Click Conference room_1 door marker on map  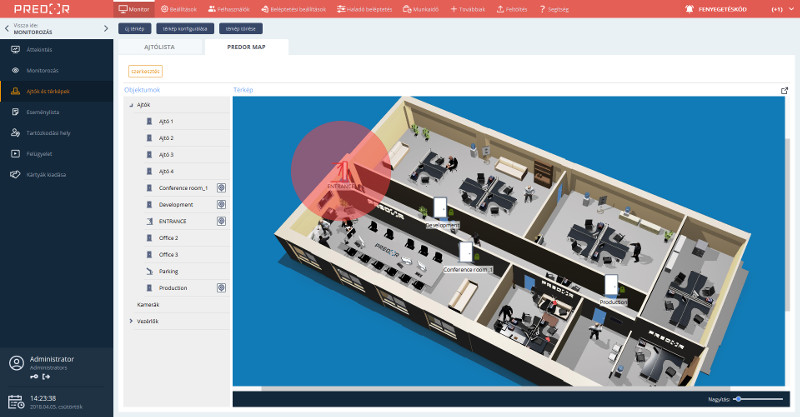(465, 253)
